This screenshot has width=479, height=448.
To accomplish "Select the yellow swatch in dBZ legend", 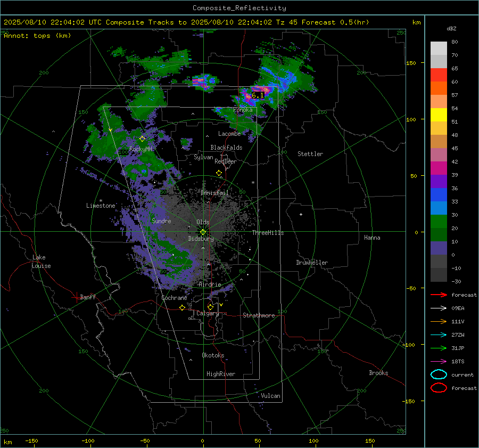I will click(x=439, y=115).
